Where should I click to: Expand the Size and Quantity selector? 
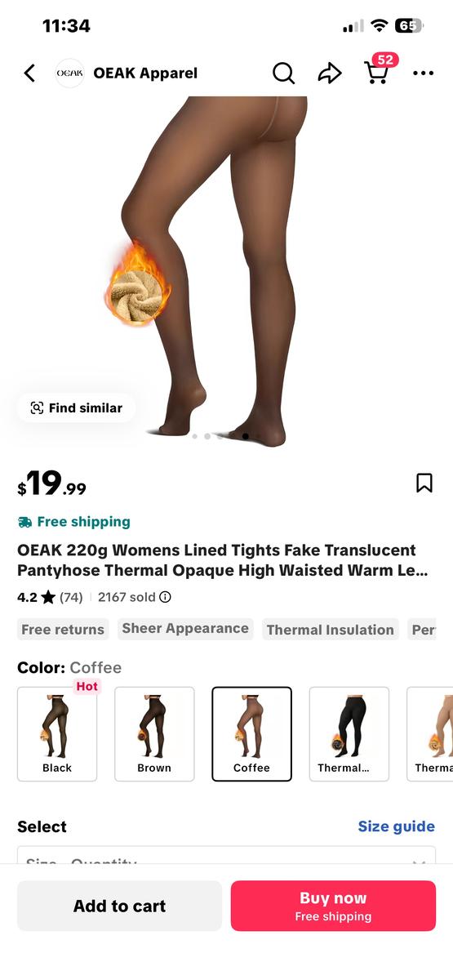click(226, 855)
